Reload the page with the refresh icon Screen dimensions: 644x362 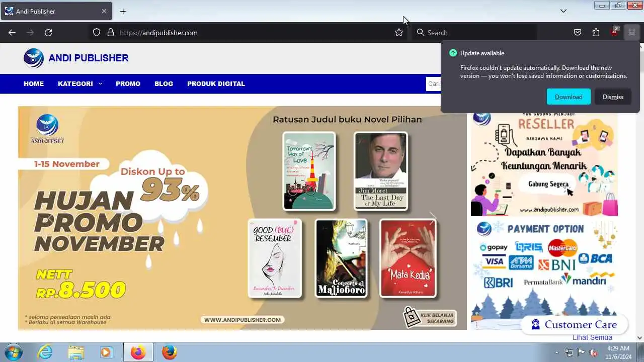pyautogui.click(x=48, y=33)
